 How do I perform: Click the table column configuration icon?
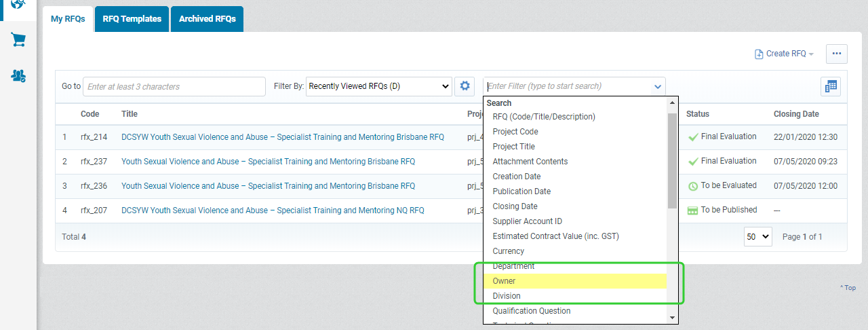coord(831,86)
